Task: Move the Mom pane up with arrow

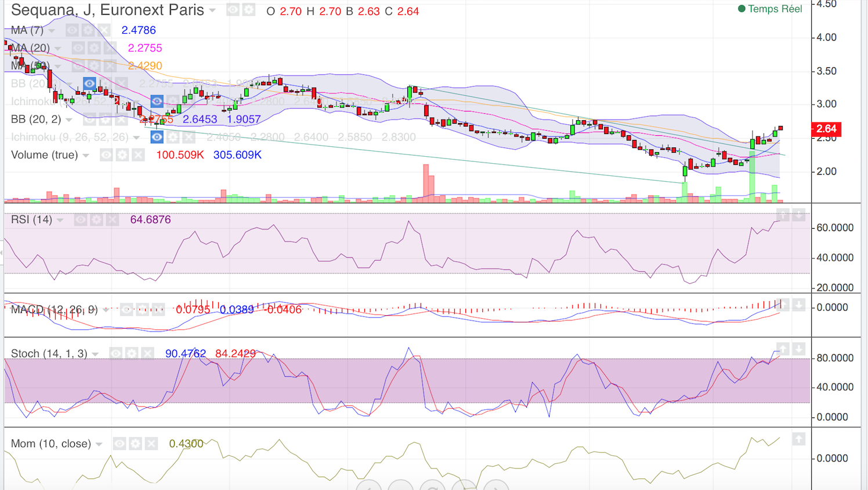Action: coord(798,439)
